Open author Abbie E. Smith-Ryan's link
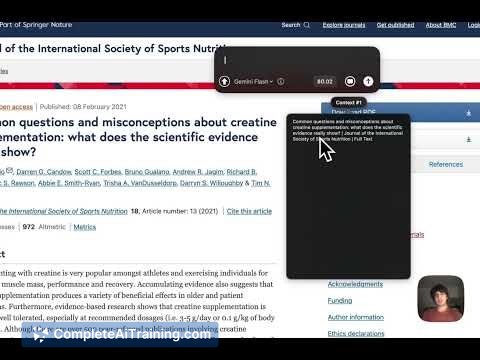The image size is (480, 360). pos(69,183)
